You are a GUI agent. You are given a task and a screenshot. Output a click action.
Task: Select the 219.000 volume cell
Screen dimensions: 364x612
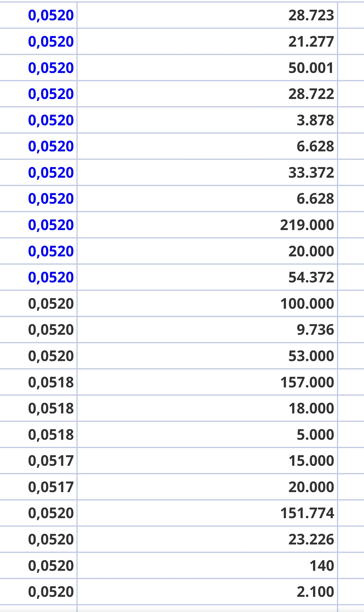pos(207,225)
